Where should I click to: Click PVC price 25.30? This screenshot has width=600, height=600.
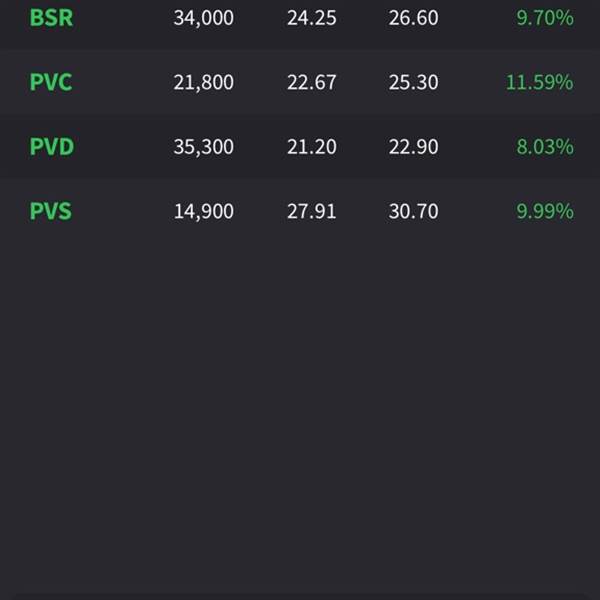tap(414, 82)
